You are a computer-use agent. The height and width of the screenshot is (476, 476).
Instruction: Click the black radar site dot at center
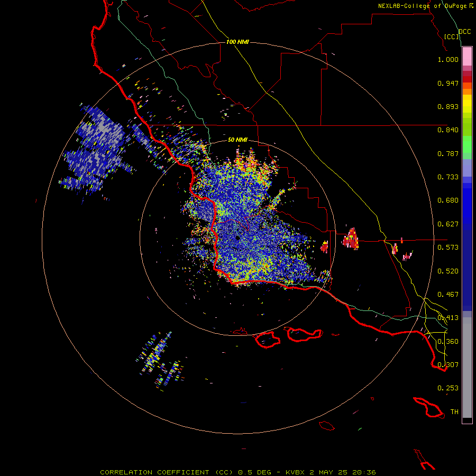point(237,239)
